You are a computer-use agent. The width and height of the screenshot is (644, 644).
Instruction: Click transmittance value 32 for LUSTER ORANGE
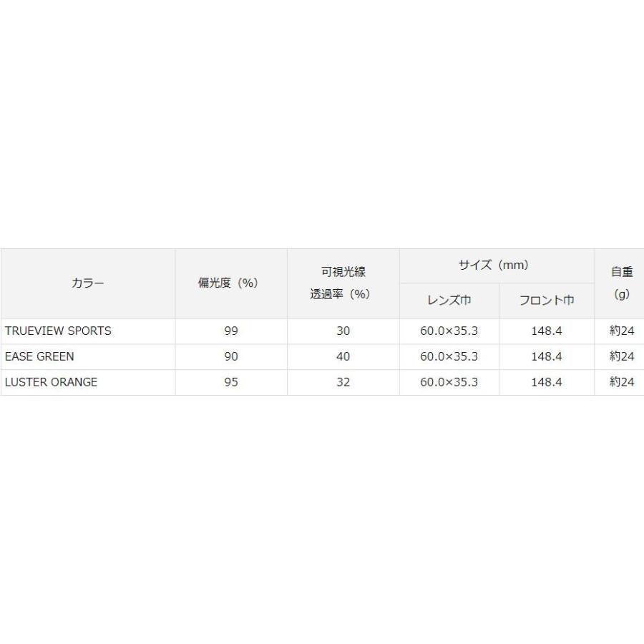343,382
